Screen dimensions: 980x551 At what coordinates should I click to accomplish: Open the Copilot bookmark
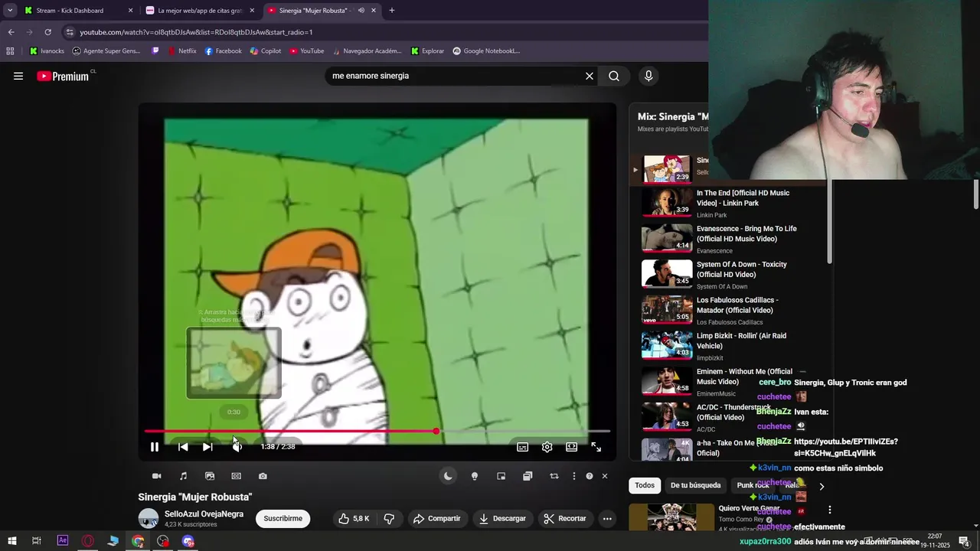(x=266, y=51)
